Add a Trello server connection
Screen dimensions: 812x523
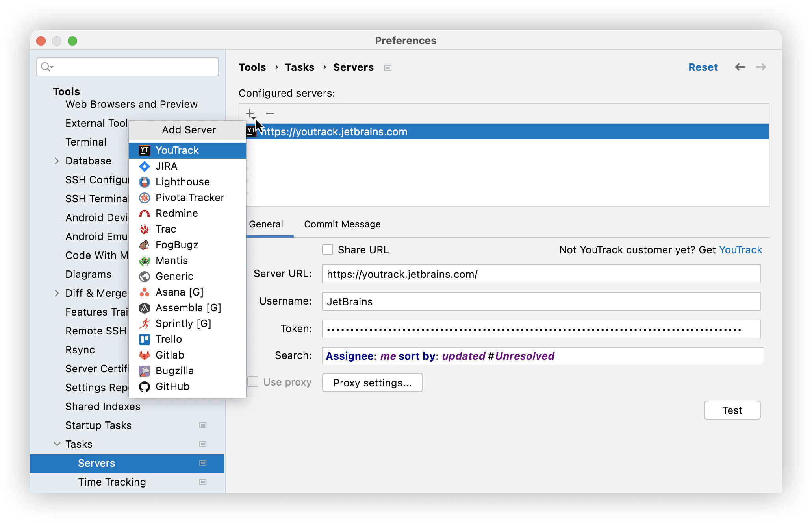169,339
